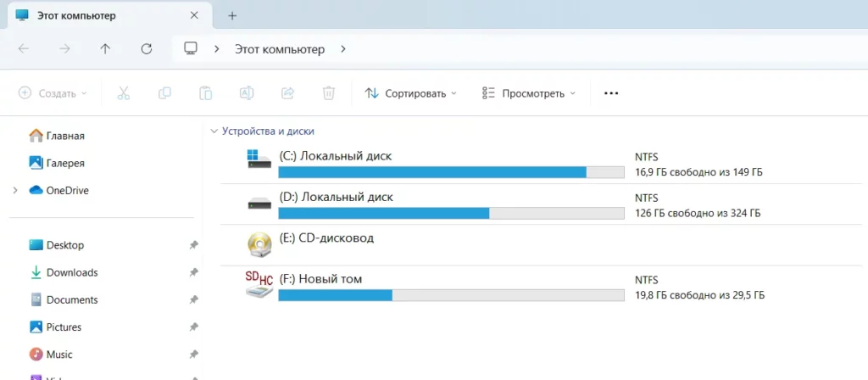The height and width of the screenshot is (380, 868).
Task: Click the Documents icon in sidebar
Action: point(36,299)
